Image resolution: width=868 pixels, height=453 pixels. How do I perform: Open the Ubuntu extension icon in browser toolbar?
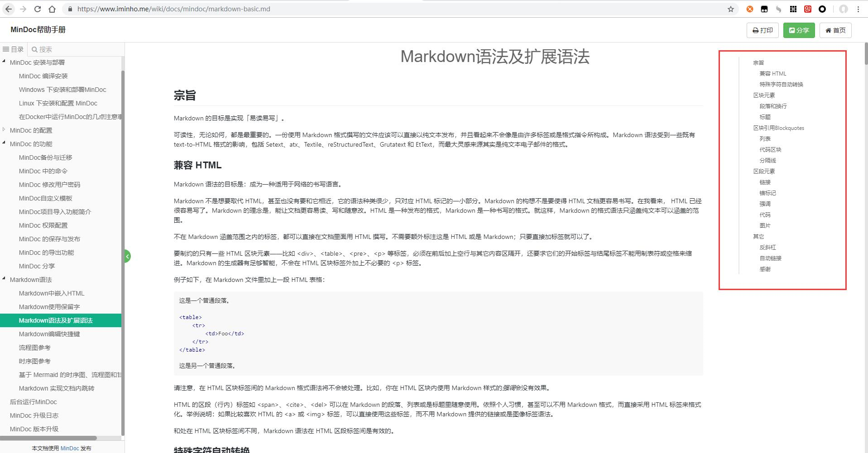click(x=750, y=9)
